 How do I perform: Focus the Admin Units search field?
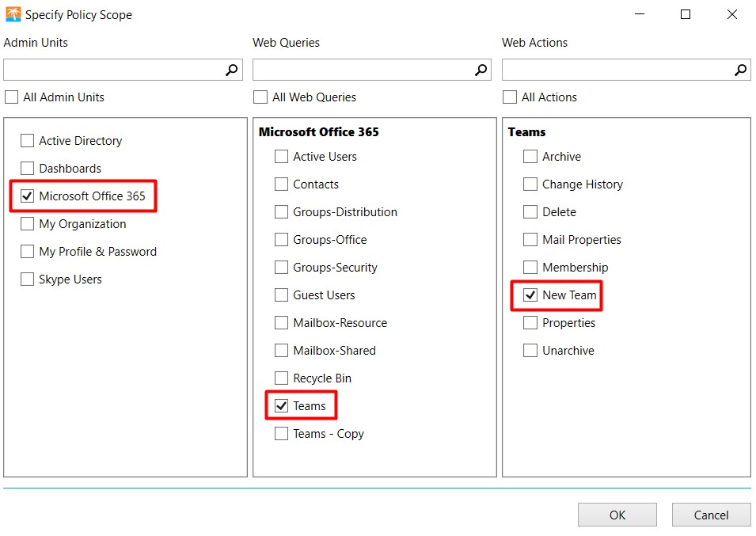tap(123, 70)
